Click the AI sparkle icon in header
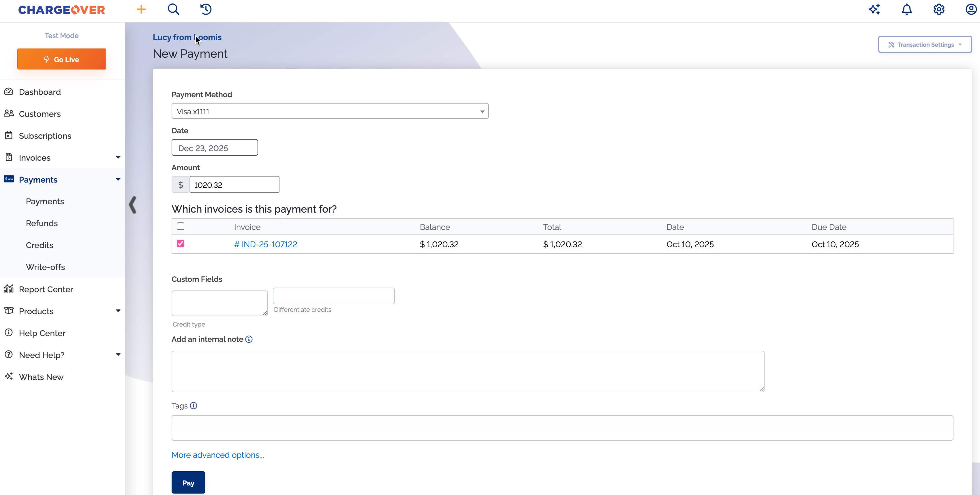Image resolution: width=980 pixels, height=495 pixels. pos(875,9)
